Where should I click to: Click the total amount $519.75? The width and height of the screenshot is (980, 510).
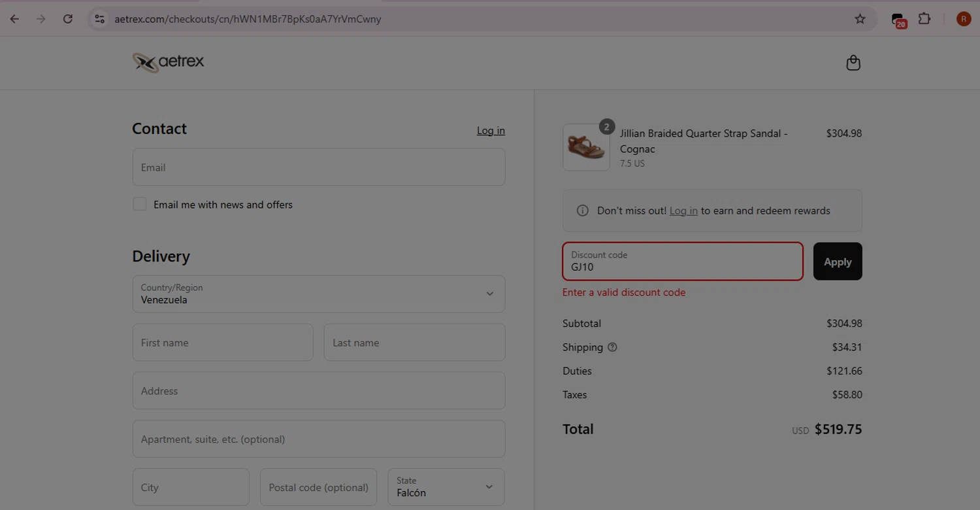(838, 430)
